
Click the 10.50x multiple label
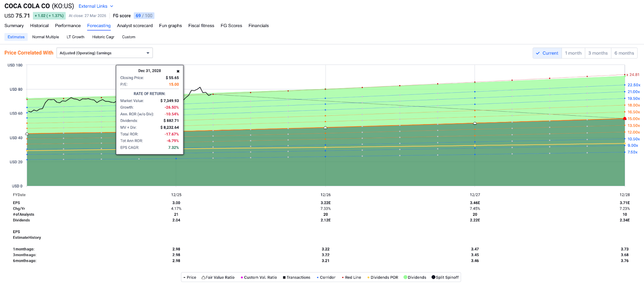(634, 139)
